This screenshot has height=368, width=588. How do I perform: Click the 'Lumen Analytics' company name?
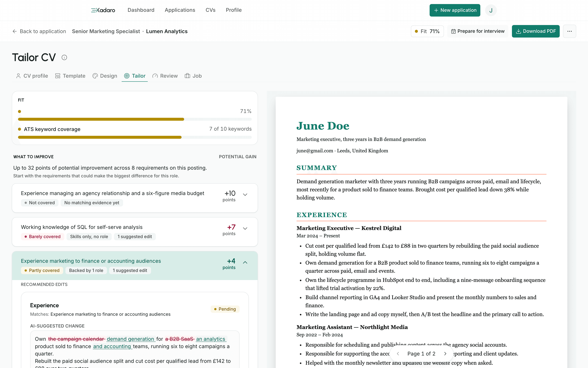click(167, 31)
